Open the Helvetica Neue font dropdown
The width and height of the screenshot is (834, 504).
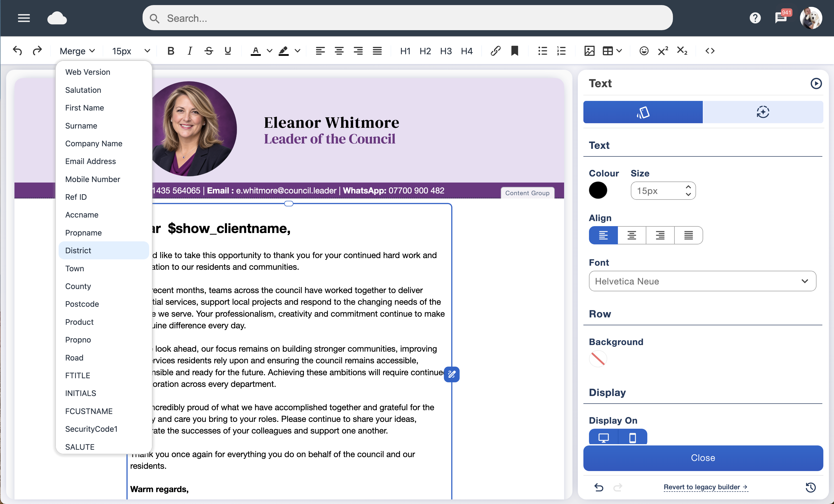click(x=702, y=281)
